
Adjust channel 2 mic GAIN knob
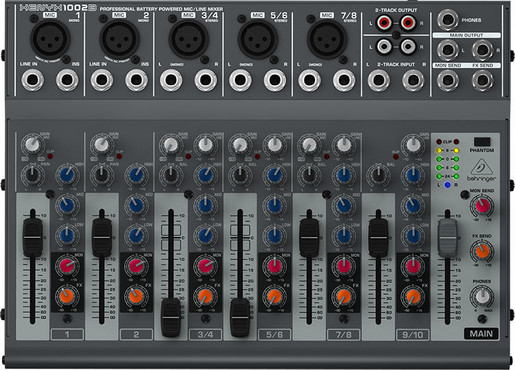point(102,145)
